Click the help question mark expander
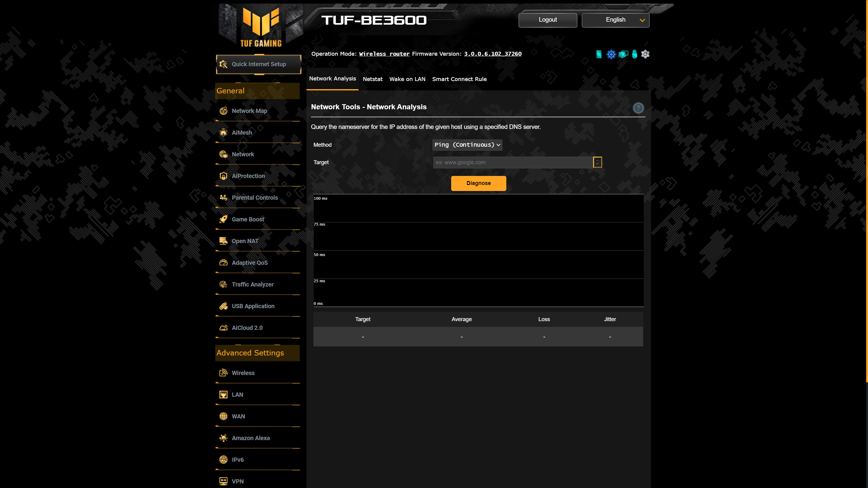Screen dimensions: 868x488 pyautogui.click(x=638, y=108)
